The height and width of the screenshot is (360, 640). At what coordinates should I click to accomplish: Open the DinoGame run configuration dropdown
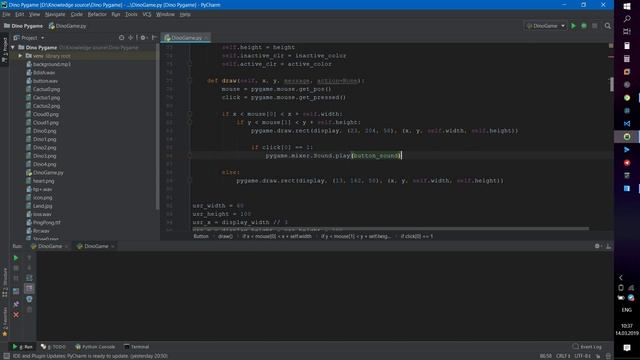(x=545, y=26)
